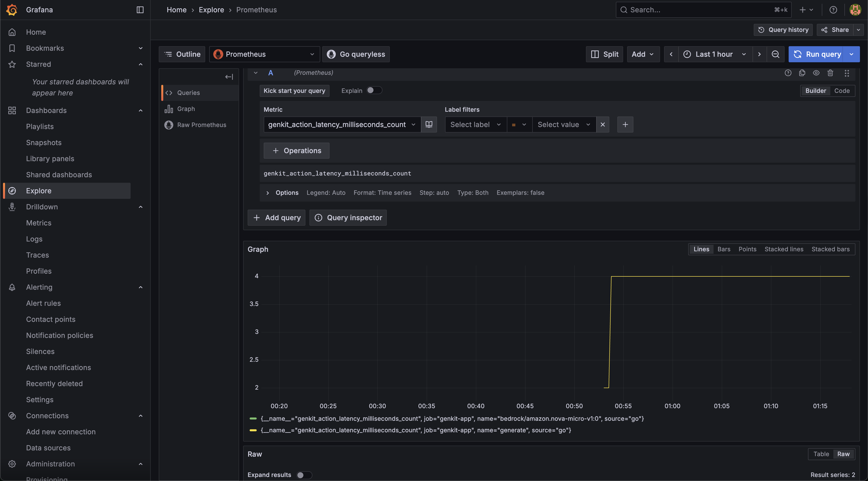
Task: Remove label filter with X icon
Action: [x=603, y=125]
